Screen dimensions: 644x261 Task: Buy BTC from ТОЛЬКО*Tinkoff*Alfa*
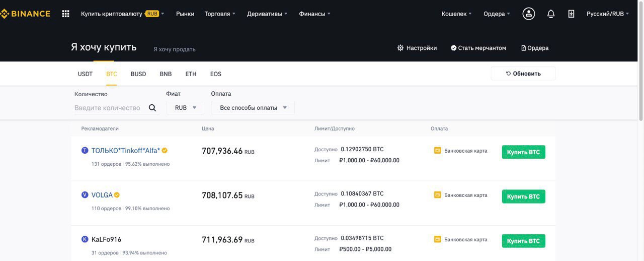tap(523, 152)
